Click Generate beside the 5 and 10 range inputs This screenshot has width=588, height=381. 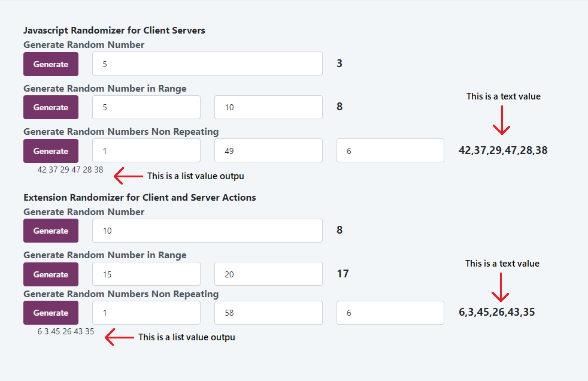pyautogui.click(x=51, y=107)
